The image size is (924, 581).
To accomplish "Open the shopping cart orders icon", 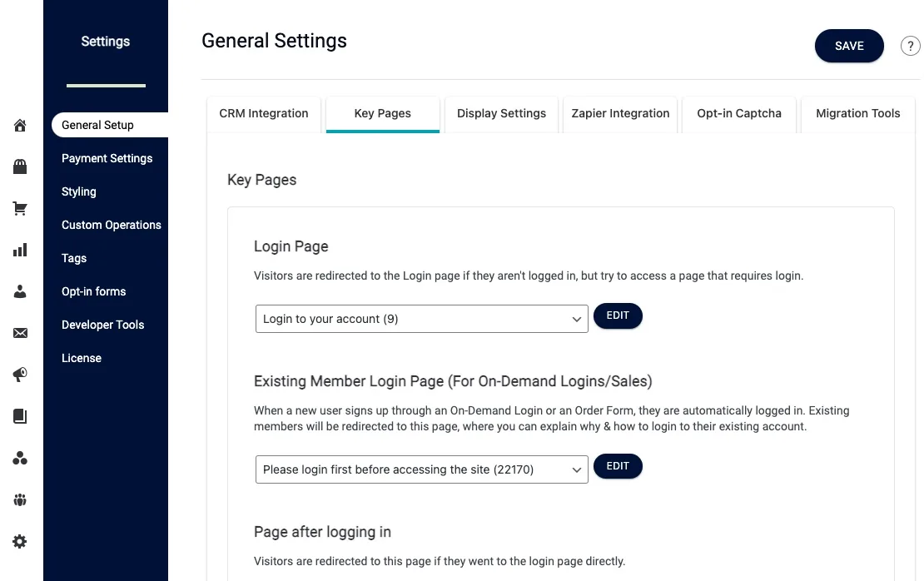I will pos(20,208).
